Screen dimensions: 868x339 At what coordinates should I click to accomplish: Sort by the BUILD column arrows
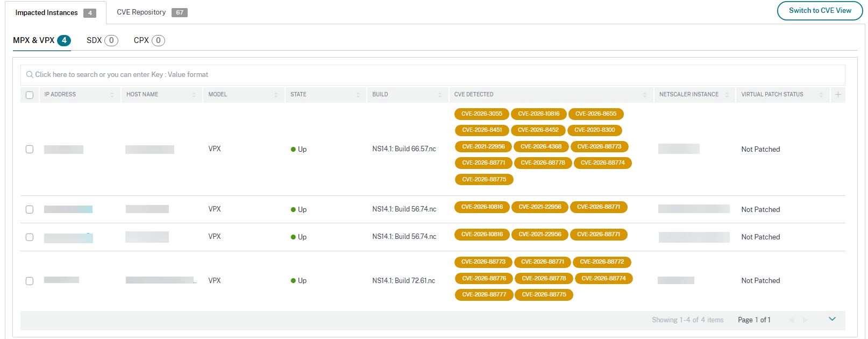(x=440, y=95)
